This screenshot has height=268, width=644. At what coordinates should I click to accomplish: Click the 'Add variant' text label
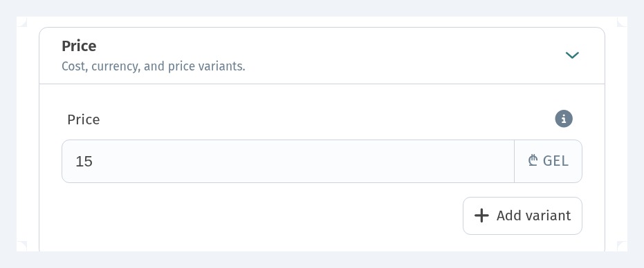tap(533, 216)
